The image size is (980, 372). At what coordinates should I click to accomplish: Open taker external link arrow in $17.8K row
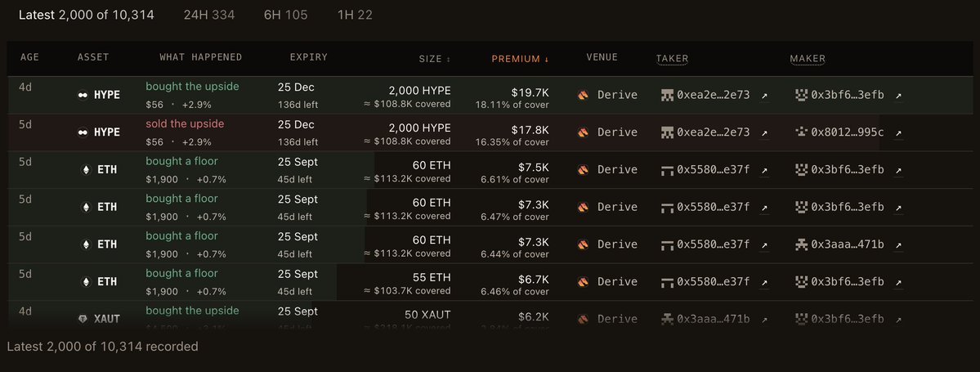tap(764, 133)
